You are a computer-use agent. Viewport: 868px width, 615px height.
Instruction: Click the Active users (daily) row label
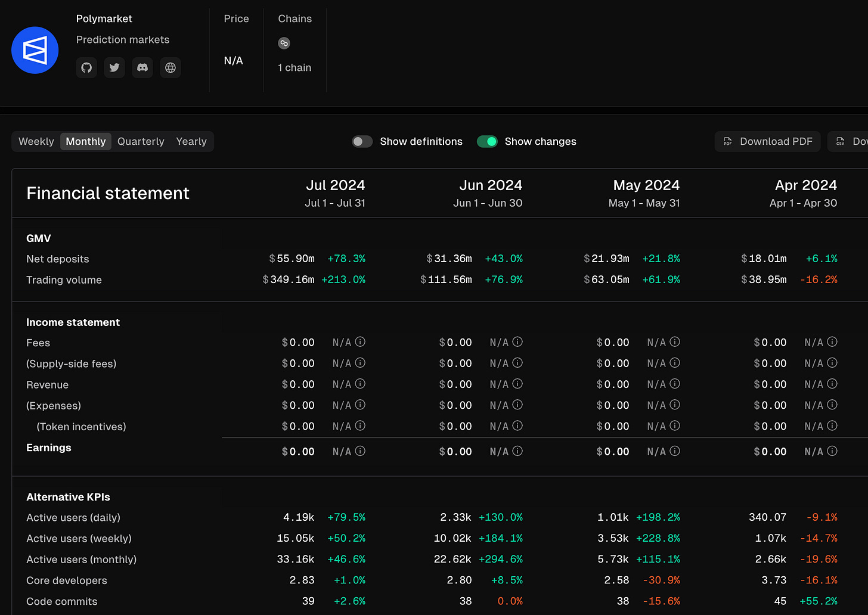(73, 517)
